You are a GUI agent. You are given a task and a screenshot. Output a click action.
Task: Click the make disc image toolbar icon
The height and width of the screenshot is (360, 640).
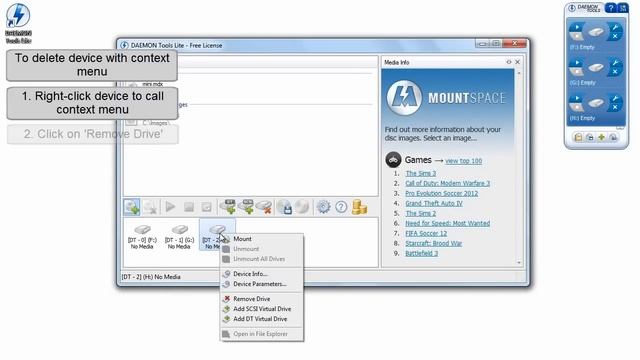click(x=284, y=207)
